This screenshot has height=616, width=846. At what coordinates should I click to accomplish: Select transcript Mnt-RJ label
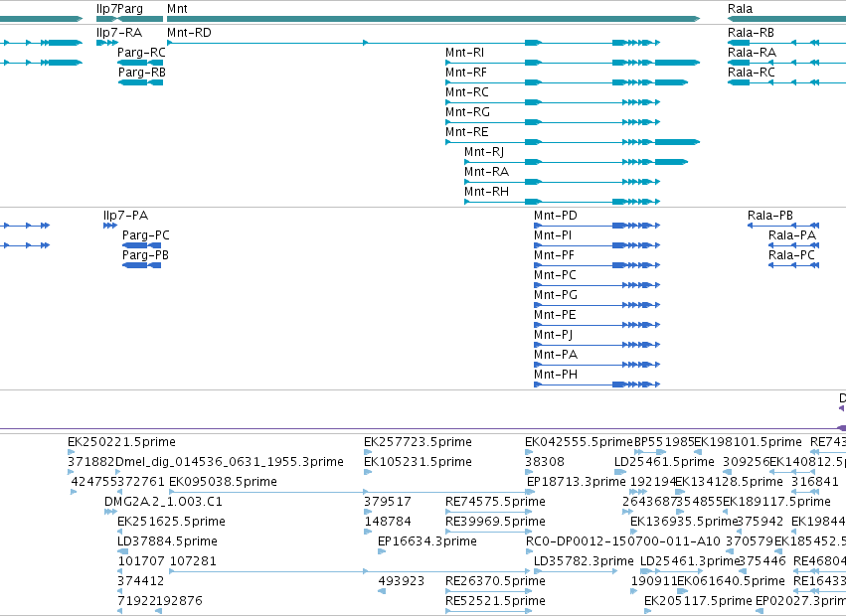pos(484,152)
